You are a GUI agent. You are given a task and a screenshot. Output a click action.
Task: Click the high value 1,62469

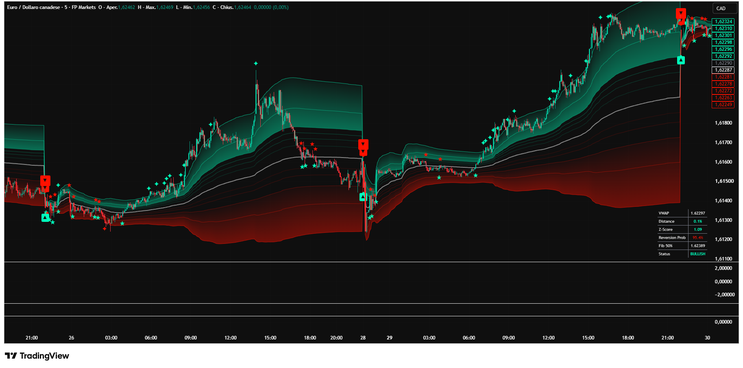click(165, 8)
